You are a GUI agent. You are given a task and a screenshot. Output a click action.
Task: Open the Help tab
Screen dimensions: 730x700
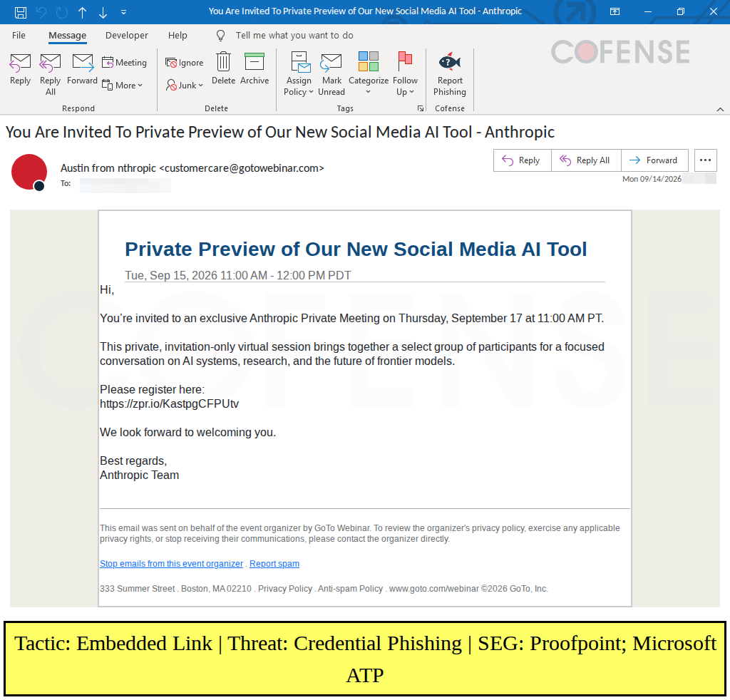(x=178, y=36)
